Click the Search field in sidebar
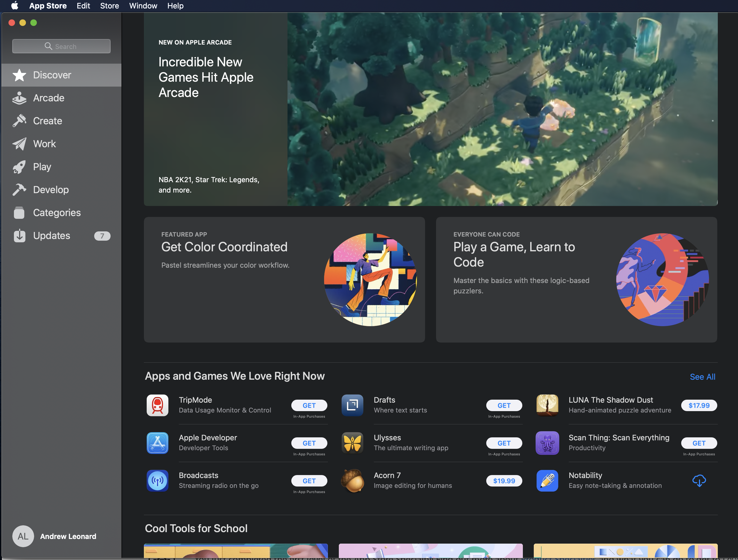 (61, 46)
